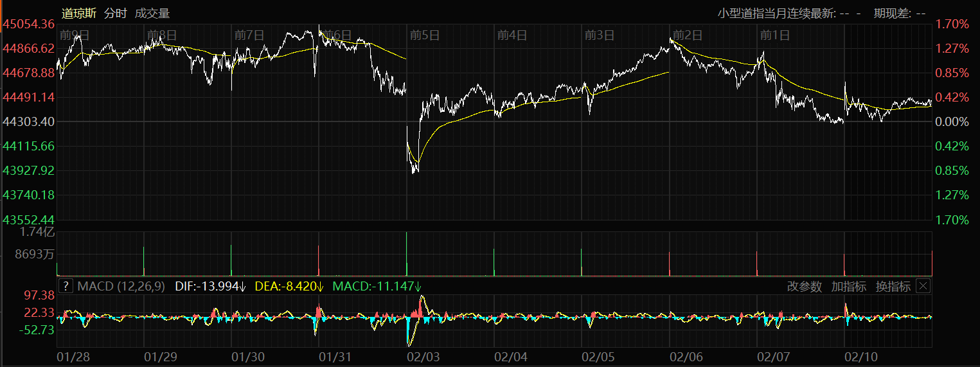The width and height of the screenshot is (980, 367).
Task: Click the 44678.88 price label
Action: (29, 73)
